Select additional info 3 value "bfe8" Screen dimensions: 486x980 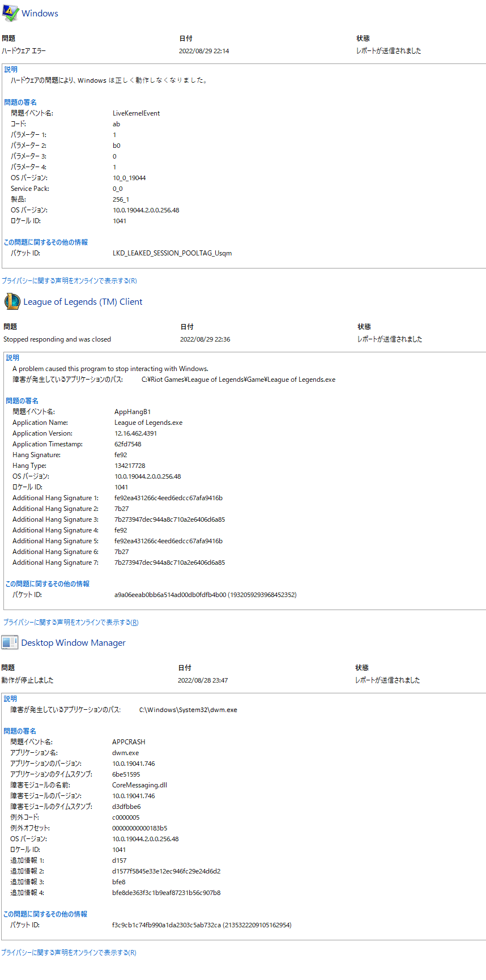point(119,882)
